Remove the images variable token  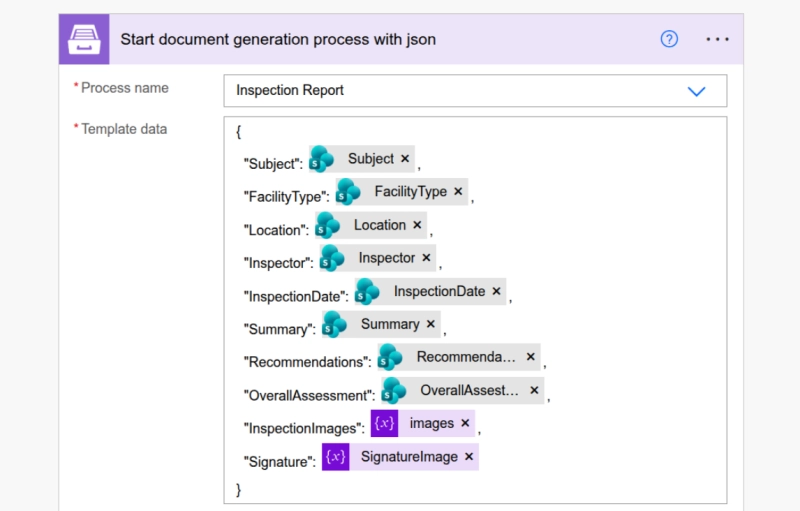(465, 423)
